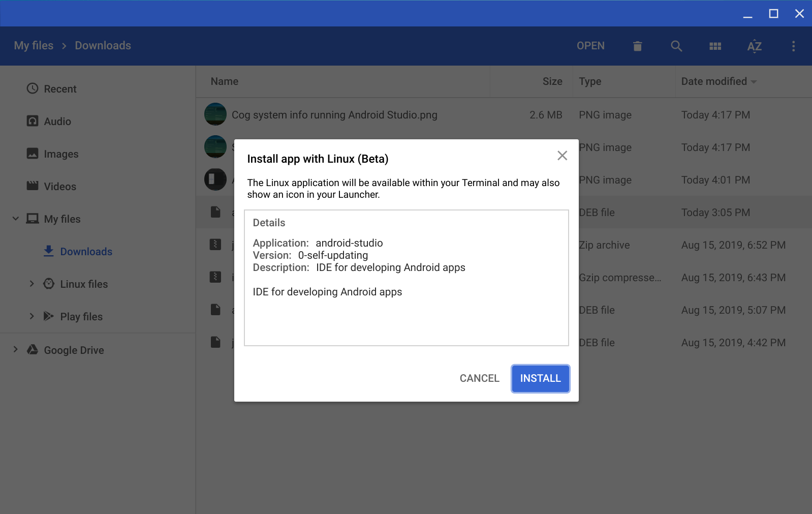Viewport: 812px width, 514px height.
Task: Click the Today 3:05 PM date cell
Action: pos(715,213)
